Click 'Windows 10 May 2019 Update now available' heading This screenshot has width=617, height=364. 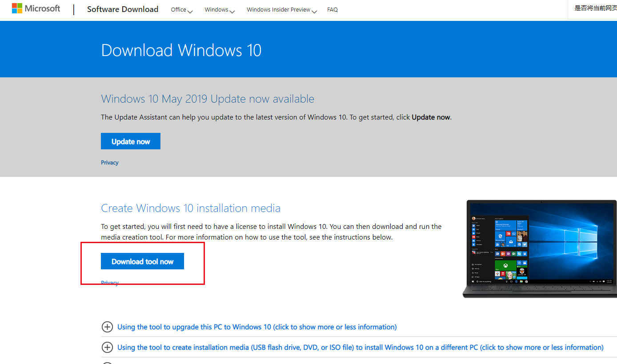(x=208, y=99)
